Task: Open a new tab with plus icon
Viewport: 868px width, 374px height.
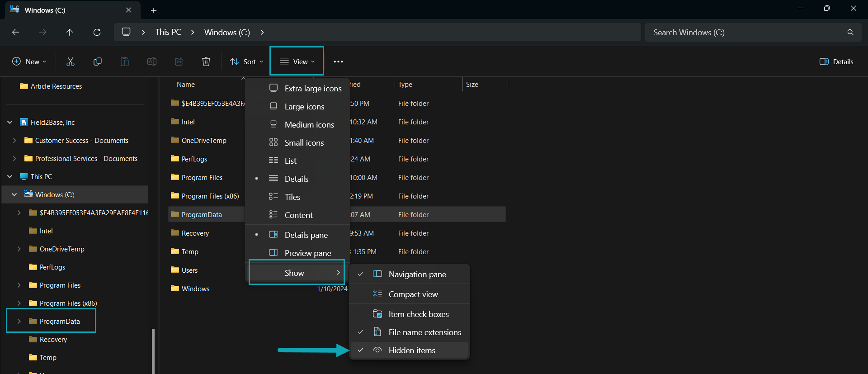Action: tap(154, 10)
